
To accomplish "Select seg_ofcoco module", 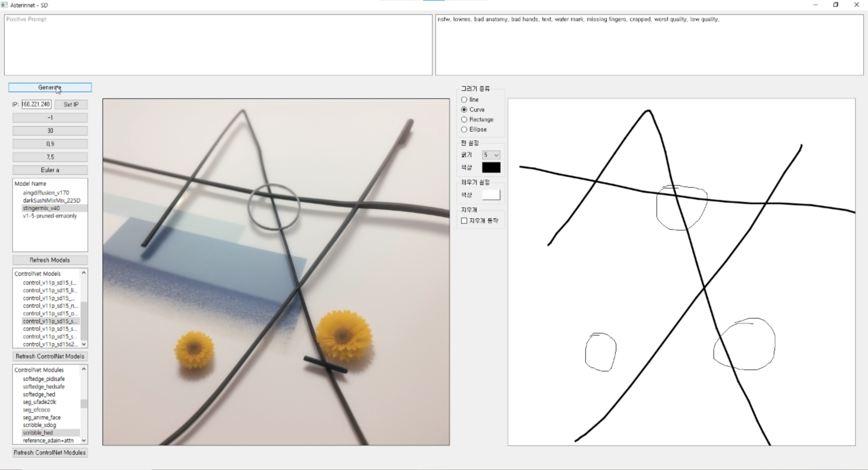I will pos(37,409).
